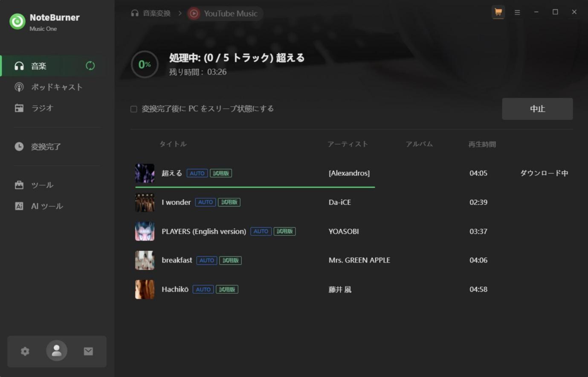
Task: Open the user account avatar
Action: click(57, 351)
